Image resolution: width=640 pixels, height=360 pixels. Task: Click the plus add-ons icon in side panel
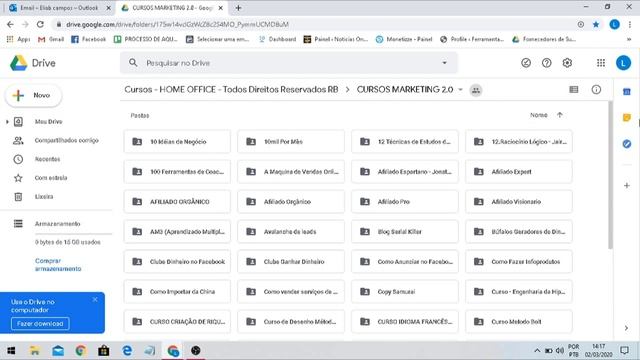click(627, 186)
